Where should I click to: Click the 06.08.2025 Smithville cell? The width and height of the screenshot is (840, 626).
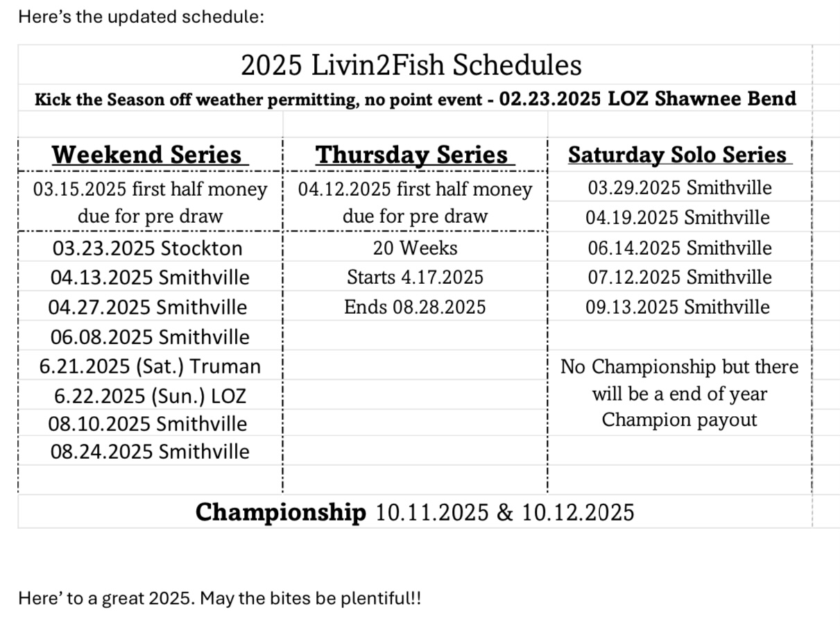coord(150,337)
